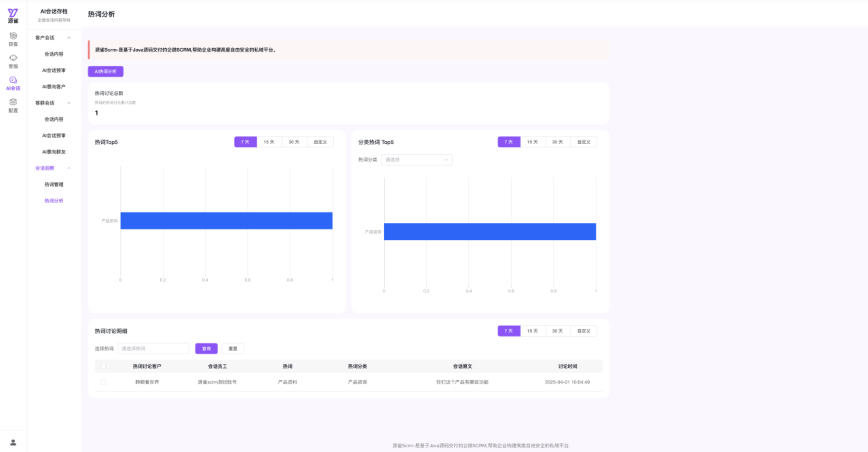Toggle the table header select-all checkbox
The width and height of the screenshot is (868, 452).
pyautogui.click(x=103, y=366)
